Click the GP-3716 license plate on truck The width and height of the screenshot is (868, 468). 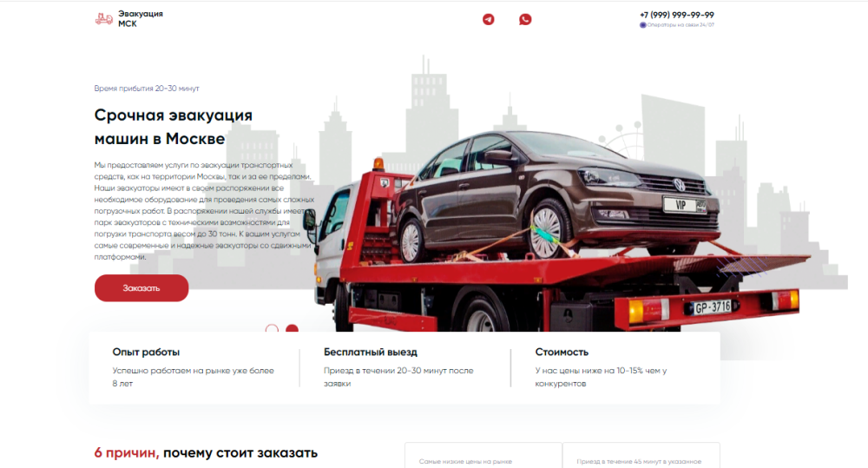(712, 307)
